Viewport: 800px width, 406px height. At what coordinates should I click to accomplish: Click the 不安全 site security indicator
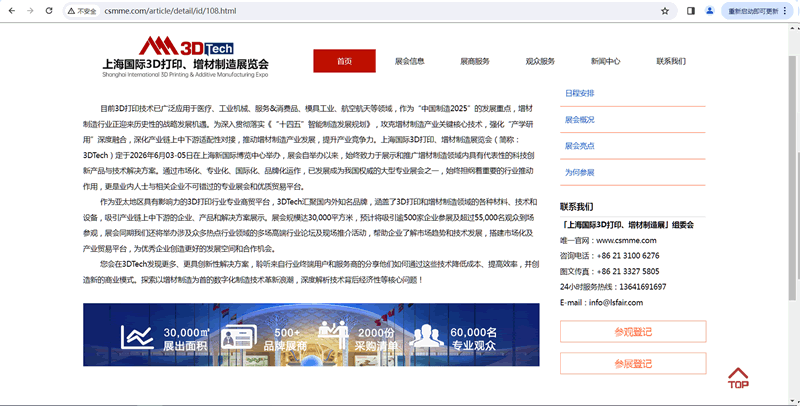[84, 11]
